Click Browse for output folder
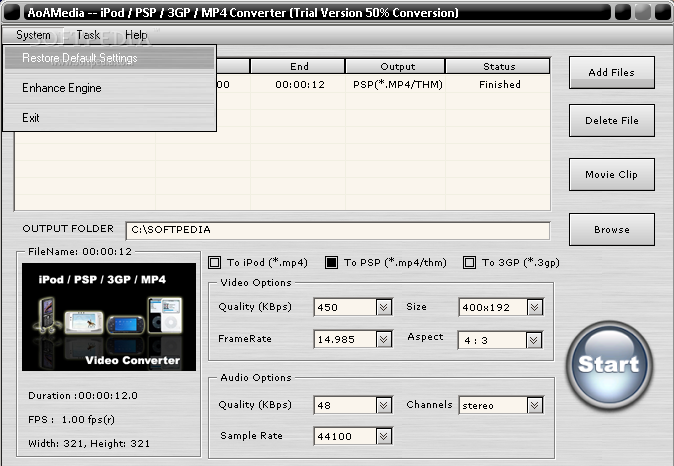This screenshot has height=466, width=674. tap(612, 230)
